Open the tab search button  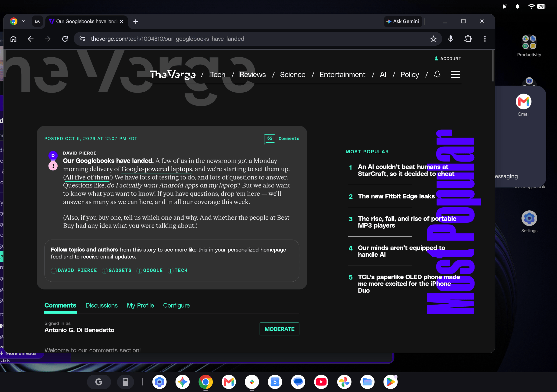(x=37, y=21)
